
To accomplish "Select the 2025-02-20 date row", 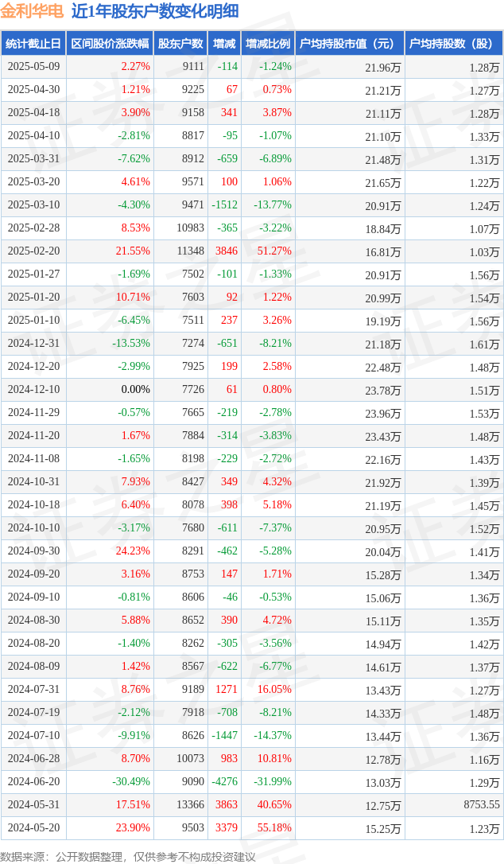I will click(252, 251).
